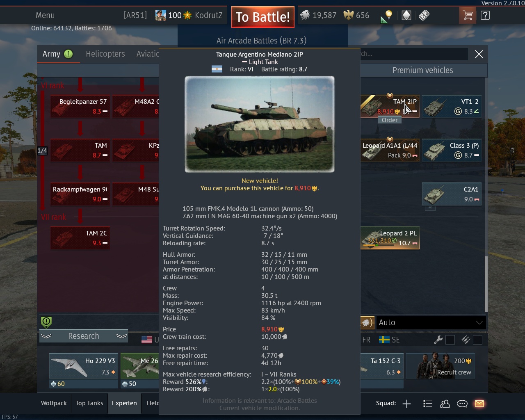Image resolution: width=525 pixels, height=420 pixels.
Task: Open the Wolfpack preset tab
Action: [54, 403]
